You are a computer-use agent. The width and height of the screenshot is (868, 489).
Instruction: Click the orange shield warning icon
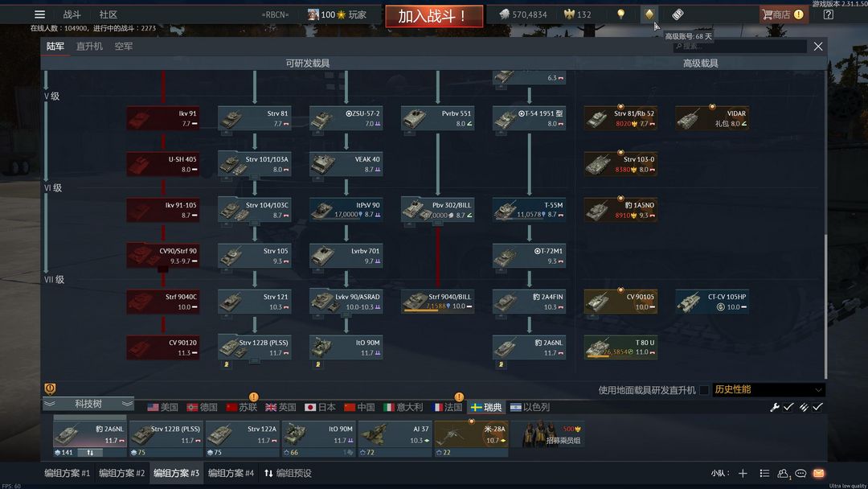point(50,388)
